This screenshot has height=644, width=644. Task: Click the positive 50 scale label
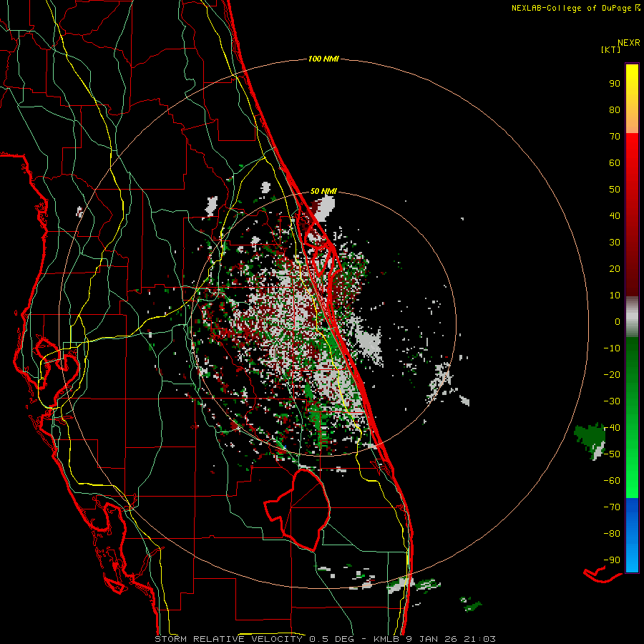pos(615,190)
